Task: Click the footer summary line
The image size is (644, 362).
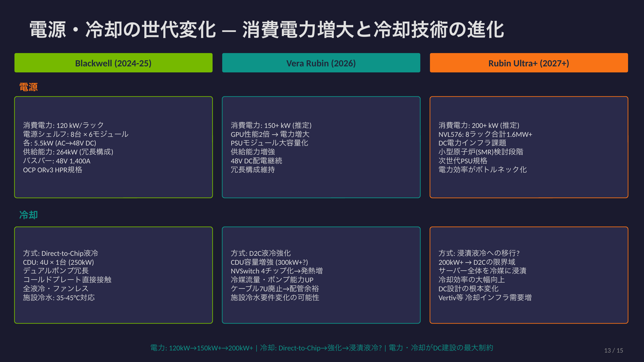Action: 322,348
